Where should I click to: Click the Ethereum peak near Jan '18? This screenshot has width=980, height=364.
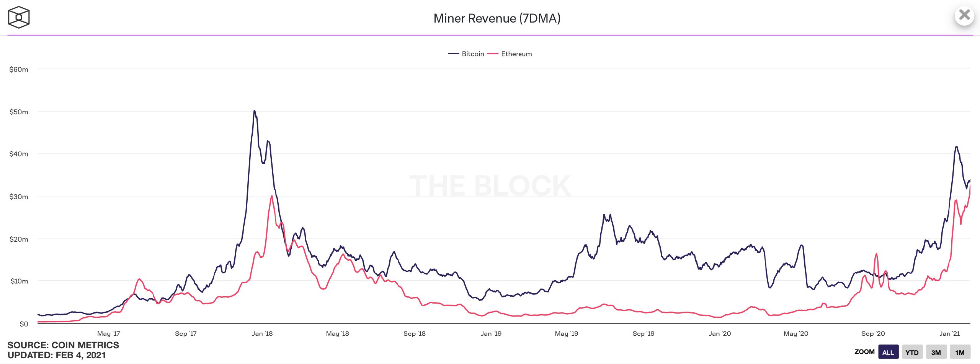pyautogui.click(x=272, y=196)
